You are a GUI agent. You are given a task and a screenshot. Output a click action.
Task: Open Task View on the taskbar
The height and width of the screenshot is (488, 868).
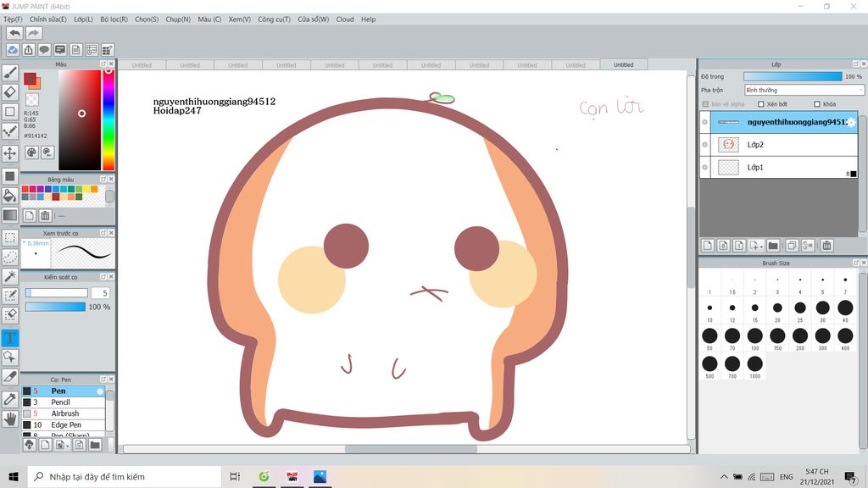click(x=235, y=476)
